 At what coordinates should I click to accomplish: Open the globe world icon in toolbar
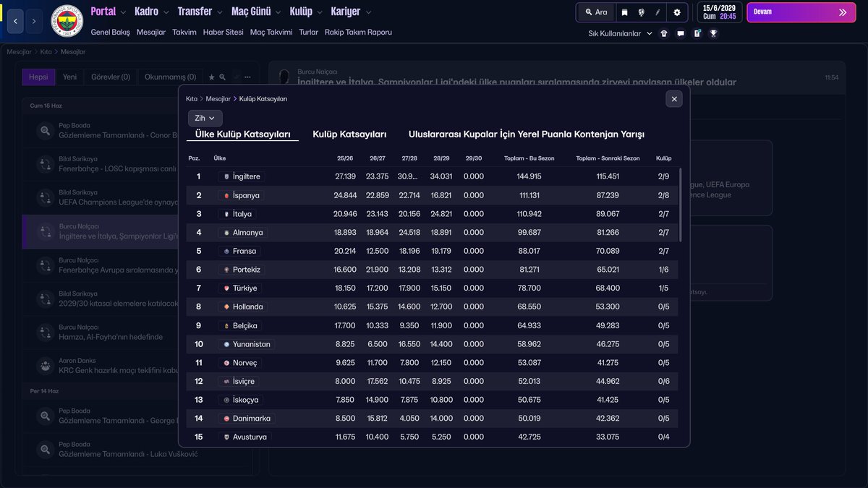pyautogui.click(x=641, y=12)
